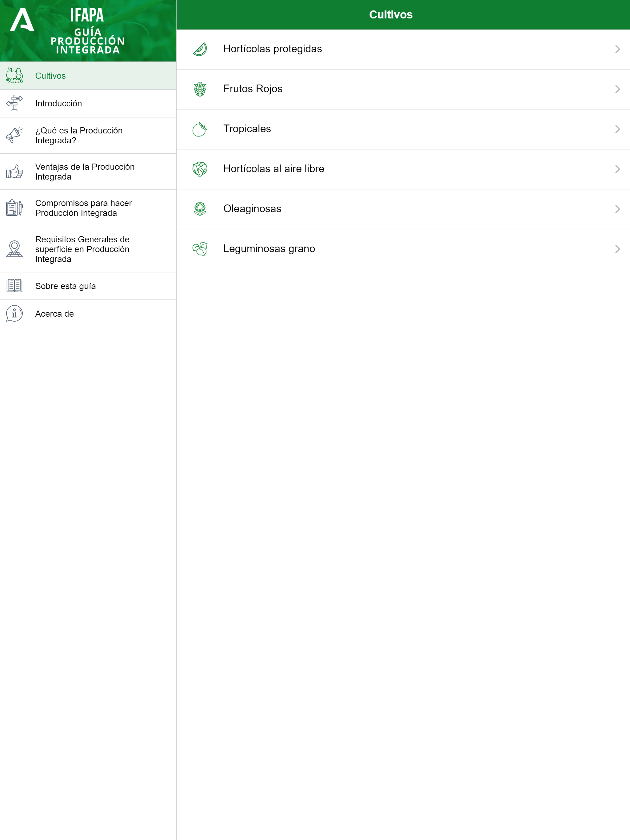Click the sunflower icon for Oleaginosas
This screenshot has width=630, height=840.
(x=200, y=209)
